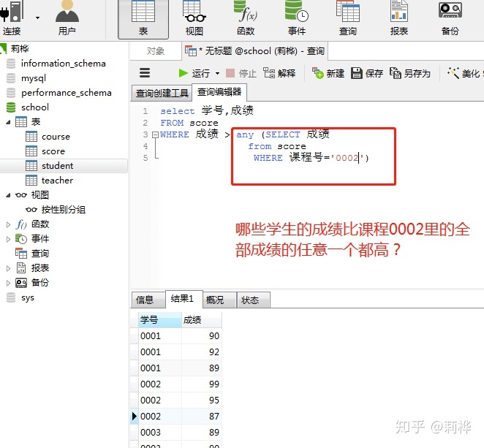Switch to 查询创建工具 tab

point(162,93)
